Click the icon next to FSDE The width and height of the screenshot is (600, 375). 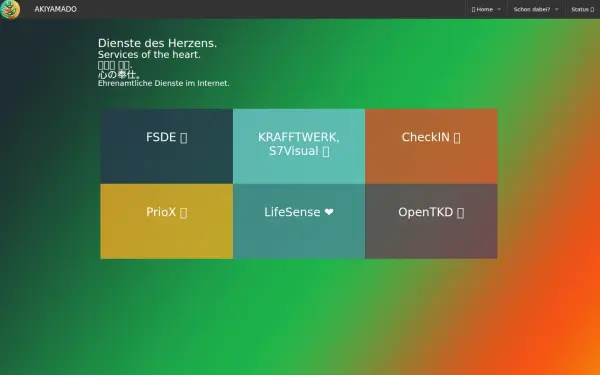click(184, 137)
